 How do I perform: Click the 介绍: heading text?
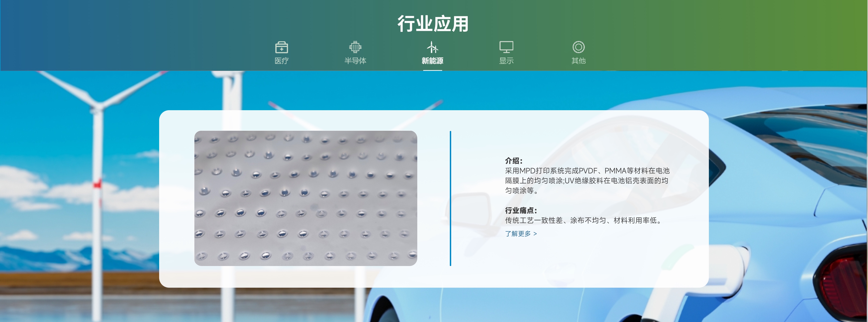pyautogui.click(x=514, y=161)
